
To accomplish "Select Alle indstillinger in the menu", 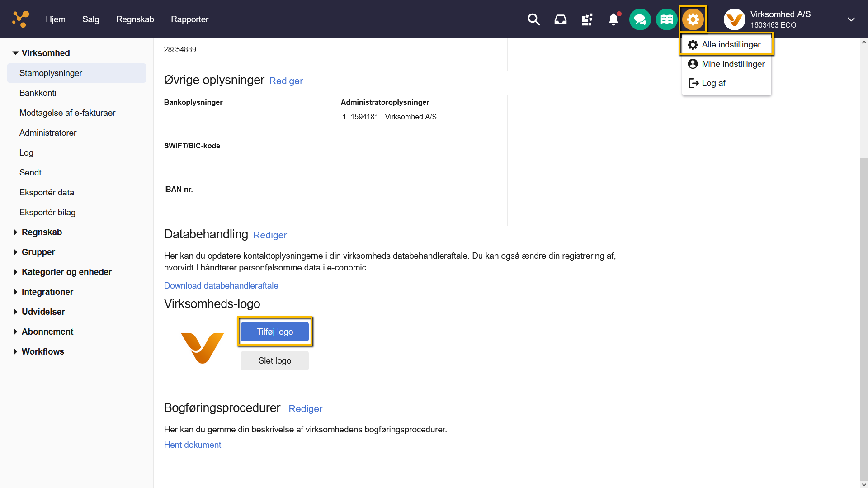I will 726,44.
